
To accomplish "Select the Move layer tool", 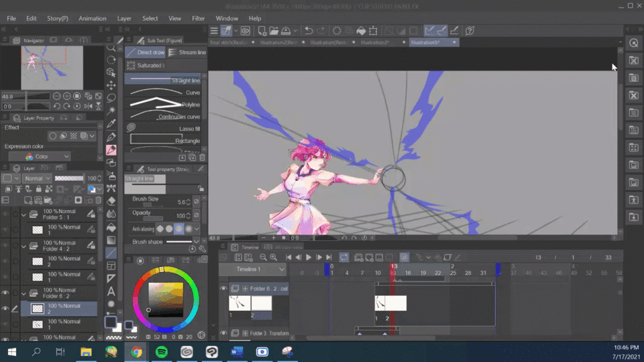I will pyautogui.click(x=111, y=85).
